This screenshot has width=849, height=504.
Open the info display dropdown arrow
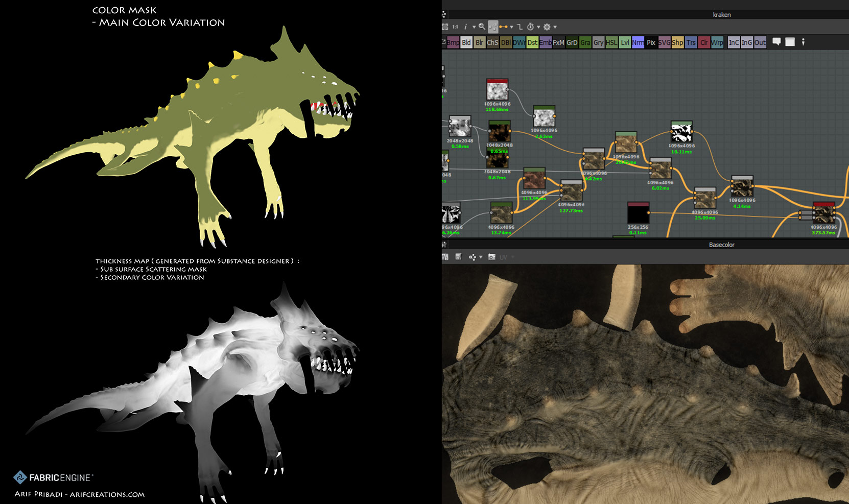(x=474, y=27)
